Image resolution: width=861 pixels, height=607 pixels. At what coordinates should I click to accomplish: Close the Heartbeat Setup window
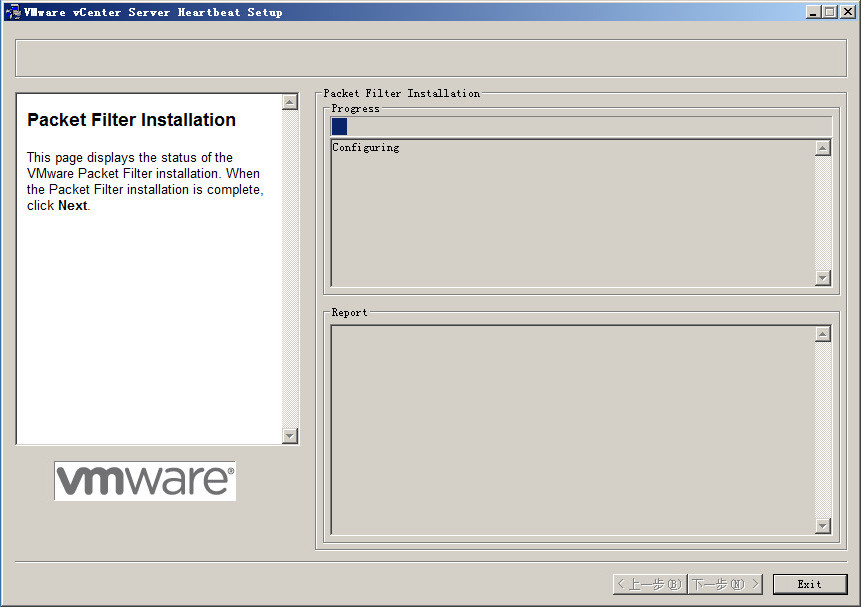(x=847, y=12)
